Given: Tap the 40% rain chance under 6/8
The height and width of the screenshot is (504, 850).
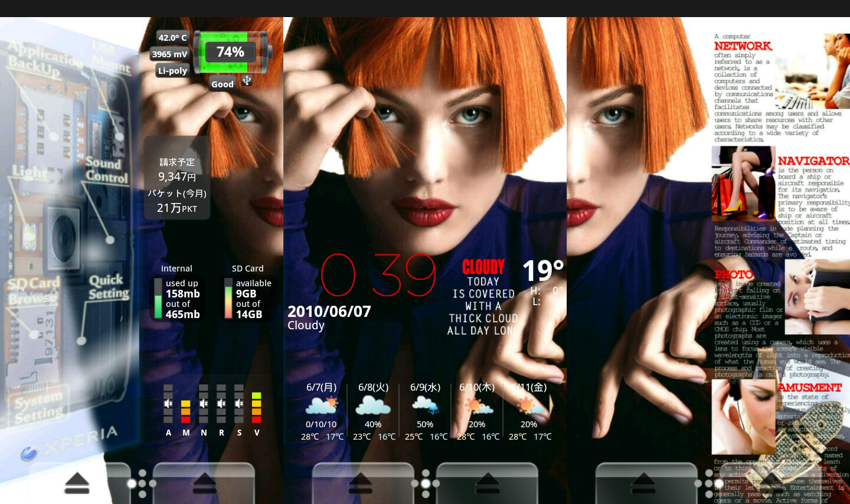Looking at the screenshot, I should coord(373,424).
